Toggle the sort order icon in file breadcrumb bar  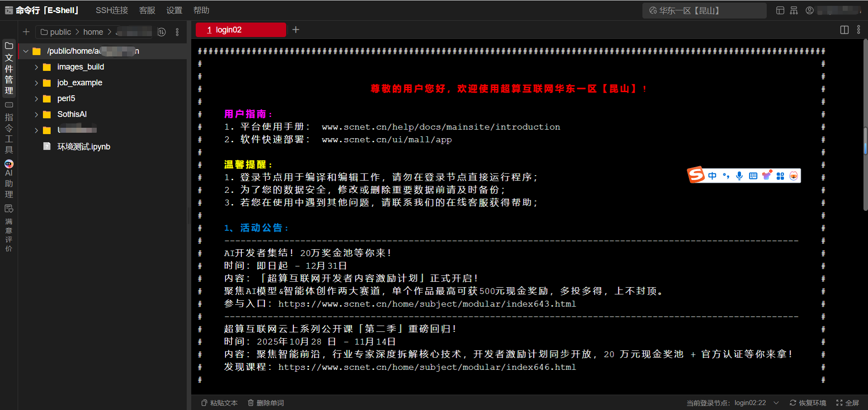pyautogui.click(x=161, y=32)
